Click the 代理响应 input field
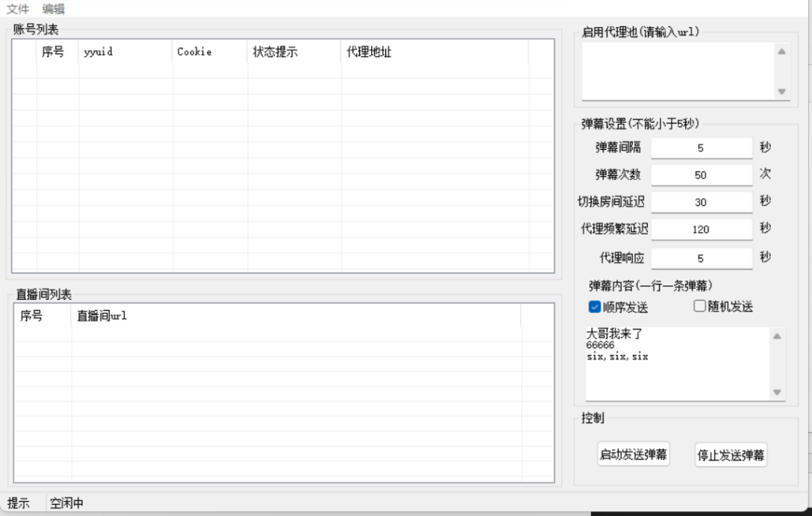Image resolution: width=812 pixels, height=516 pixels. pos(701,258)
